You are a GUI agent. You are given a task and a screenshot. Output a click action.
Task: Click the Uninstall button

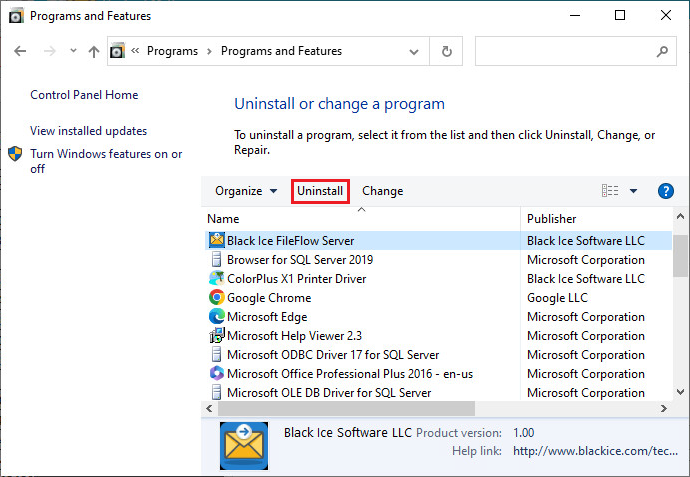(x=320, y=191)
